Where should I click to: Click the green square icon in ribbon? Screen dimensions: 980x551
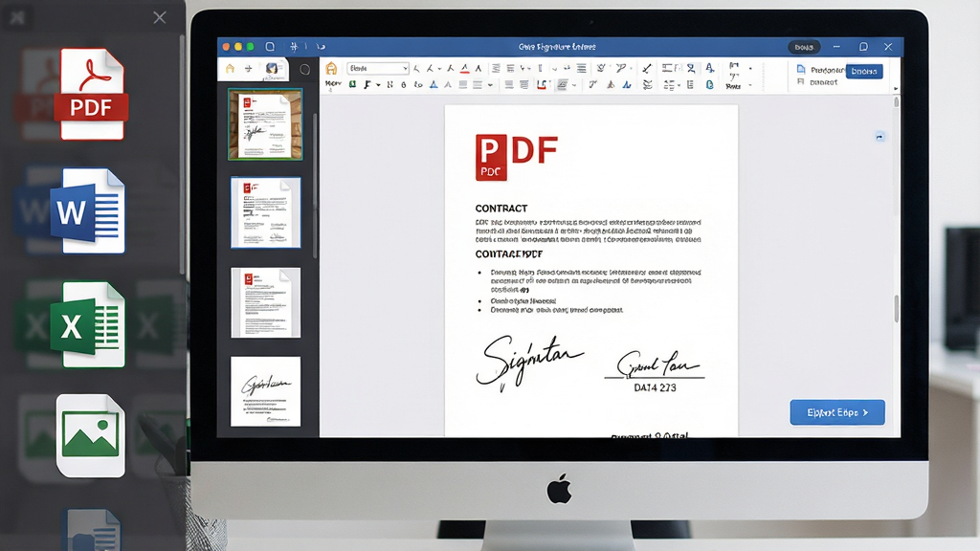pos(352,84)
